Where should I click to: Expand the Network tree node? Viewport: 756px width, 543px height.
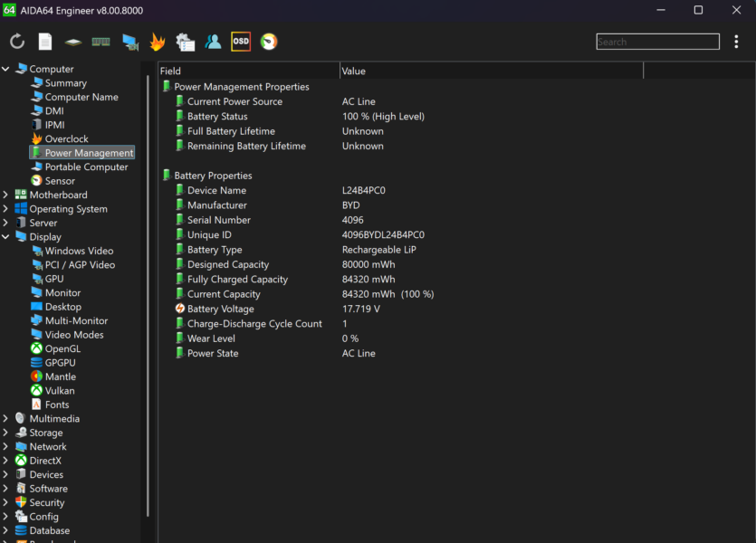pos(5,447)
